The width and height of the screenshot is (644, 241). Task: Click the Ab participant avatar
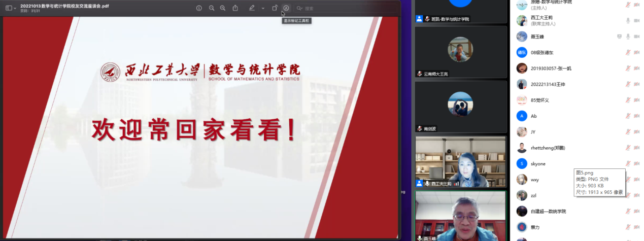(522, 116)
